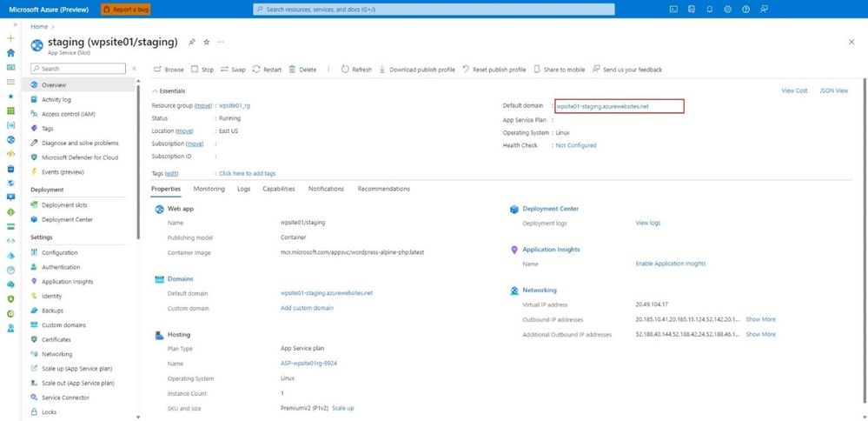
Task: Click Swap in the command bar
Action: click(x=233, y=70)
